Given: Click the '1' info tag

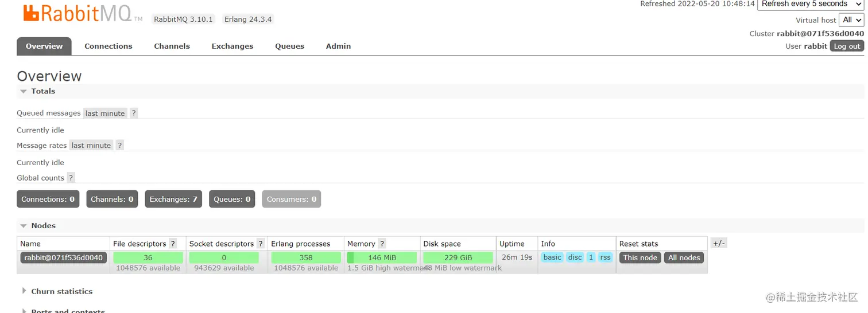Looking at the screenshot, I should pos(591,257).
